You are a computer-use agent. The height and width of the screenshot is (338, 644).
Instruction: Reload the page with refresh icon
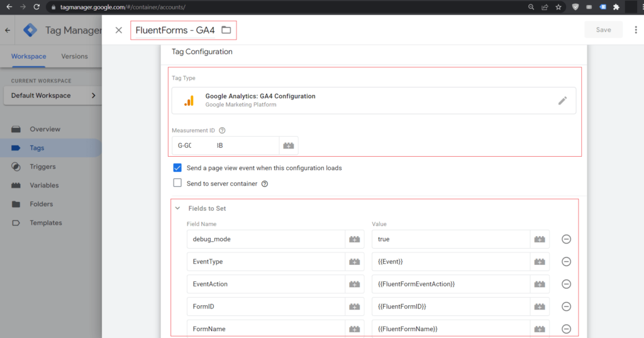coord(36,7)
